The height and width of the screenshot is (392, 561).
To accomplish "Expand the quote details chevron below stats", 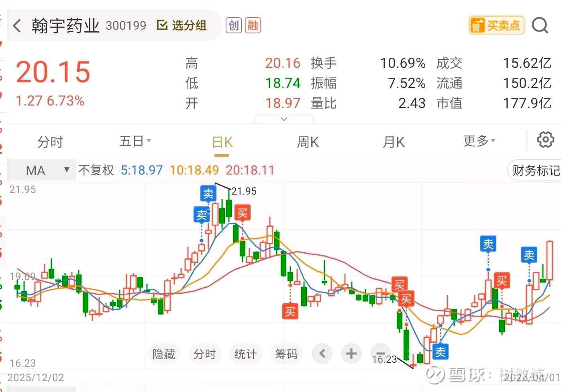I will coord(284,119).
